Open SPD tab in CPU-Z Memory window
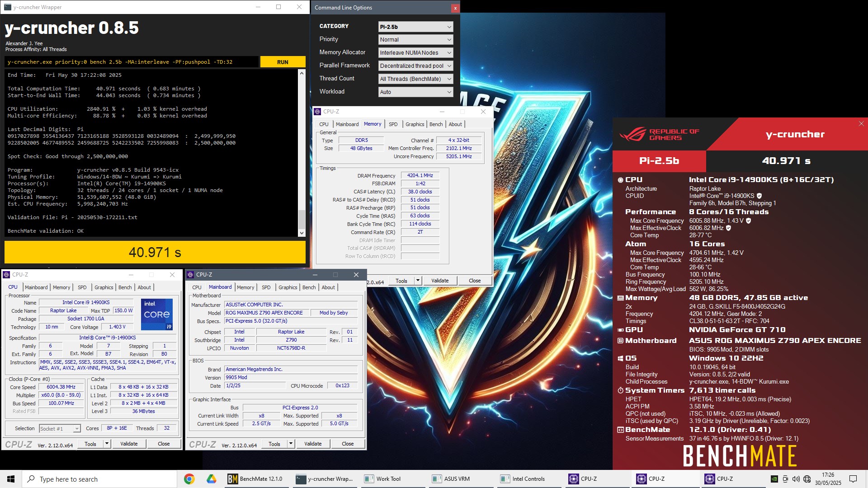This screenshot has height=488, width=868. 393,124
